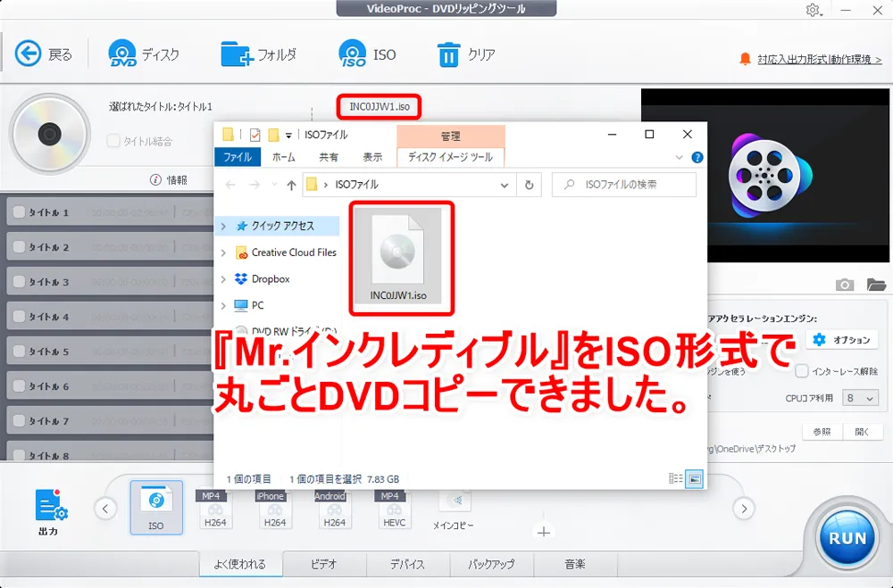Screen dimensions: 893x588
Task: Select the MP4 HEVC output profile
Action: [x=394, y=509]
